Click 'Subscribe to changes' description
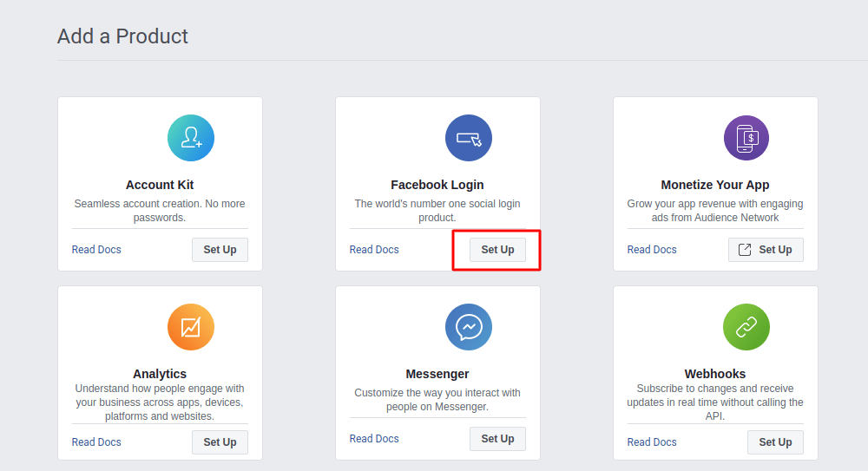The width and height of the screenshot is (868, 471). (715, 402)
